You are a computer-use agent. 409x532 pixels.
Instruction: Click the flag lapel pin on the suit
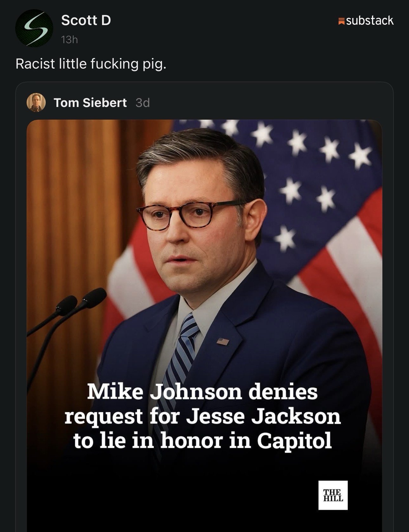pos(223,342)
